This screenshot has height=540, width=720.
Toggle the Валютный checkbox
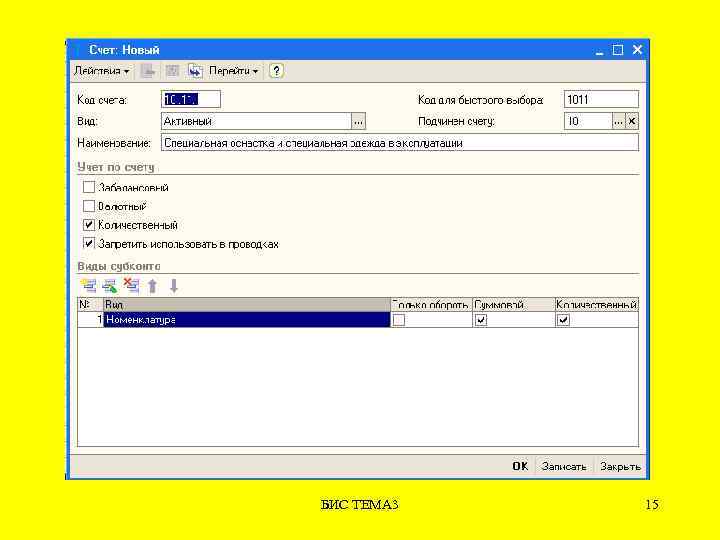click(89, 206)
